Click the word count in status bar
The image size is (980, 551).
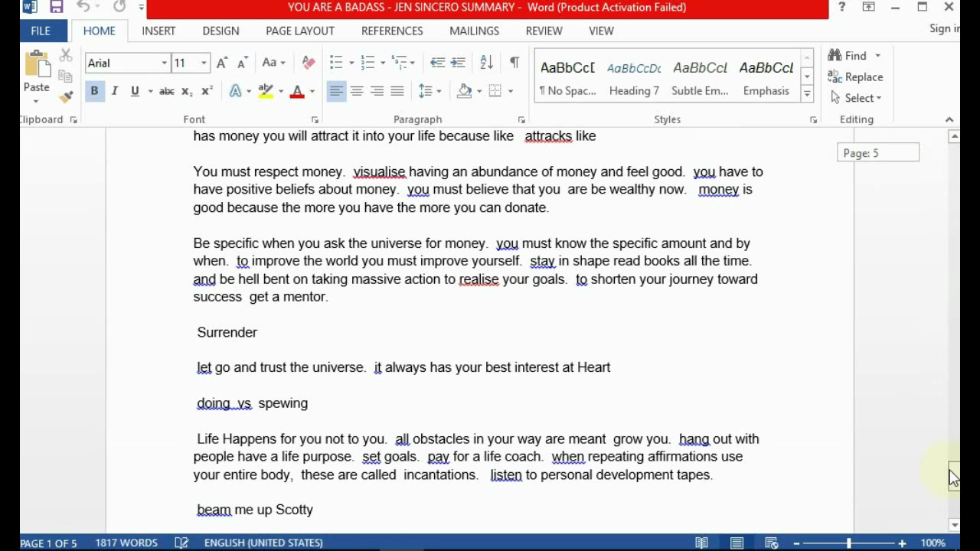pos(126,543)
